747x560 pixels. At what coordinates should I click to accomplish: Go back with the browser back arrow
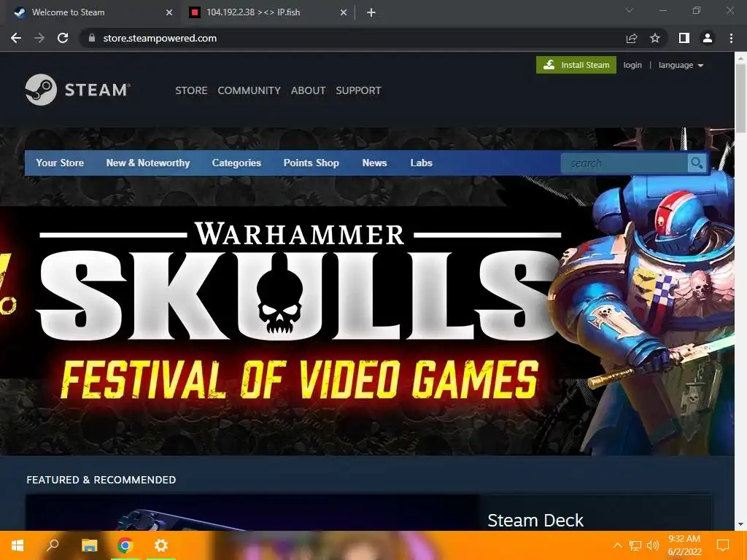(16, 38)
